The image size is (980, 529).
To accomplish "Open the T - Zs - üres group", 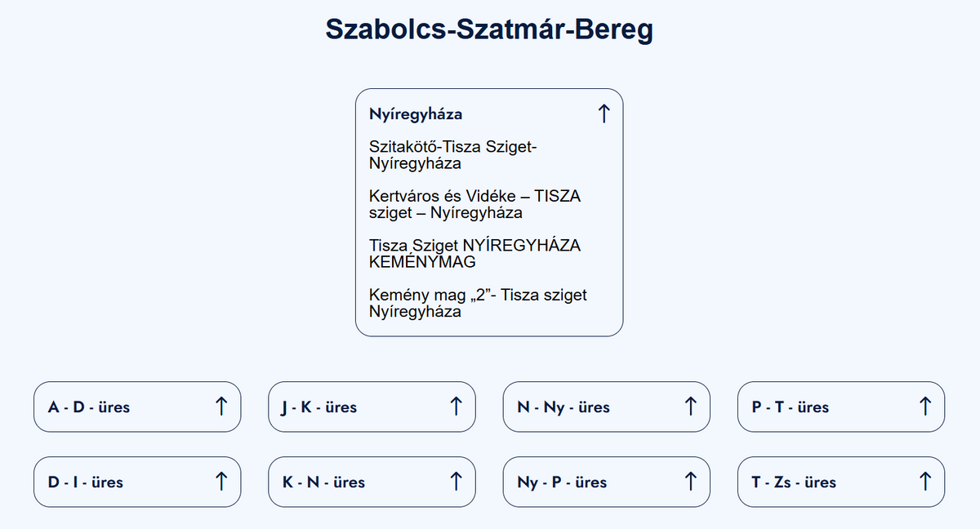I will (x=794, y=482).
